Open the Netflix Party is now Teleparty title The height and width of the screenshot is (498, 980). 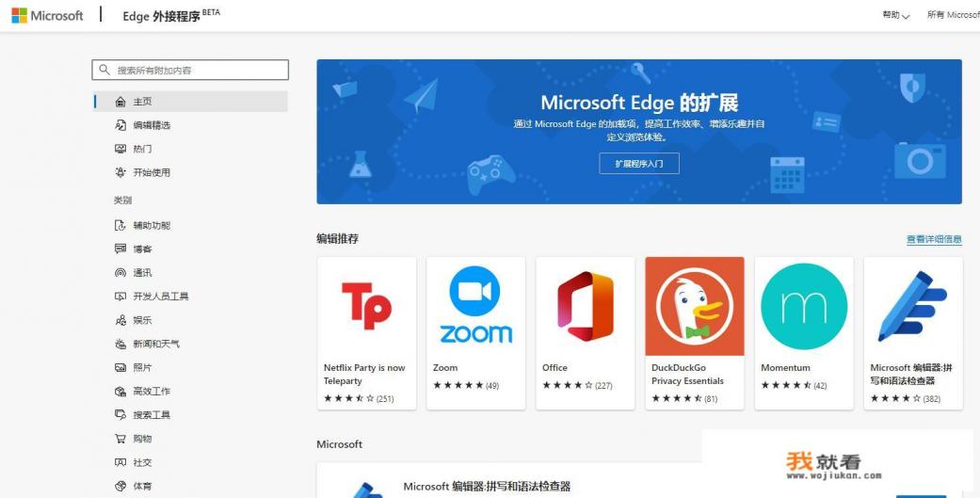(364, 375)
